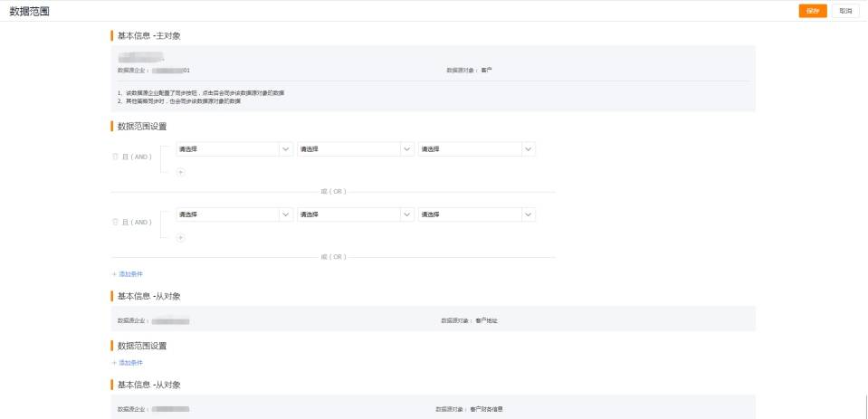Screen dimensions: 868x419
Task: Open first dropdown arrow in the first condition row
Action: (286, 149)
